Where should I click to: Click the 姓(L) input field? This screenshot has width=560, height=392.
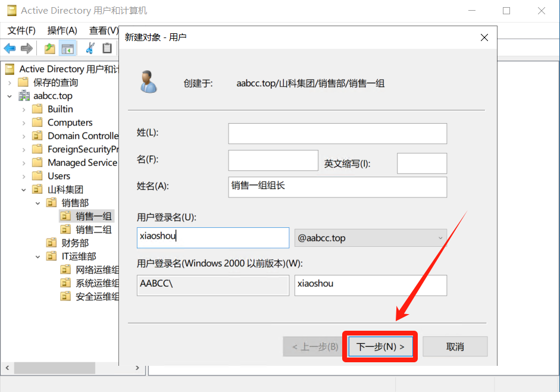tap(337, 133)
